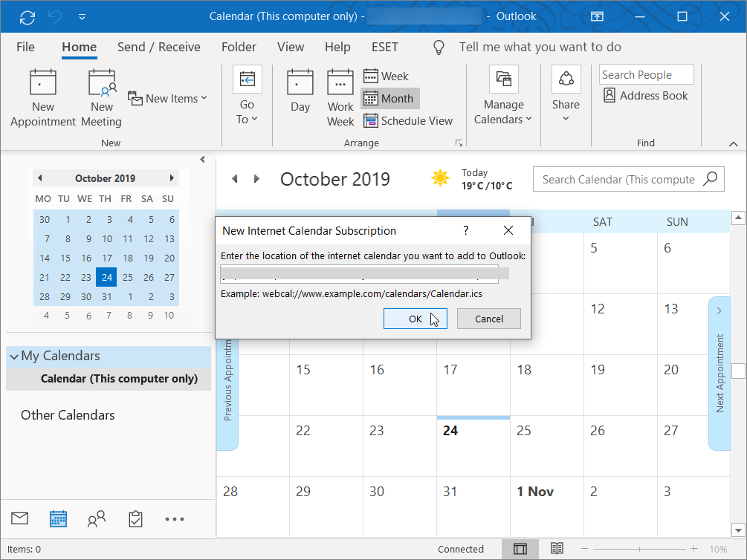
Task: Expand the New Items dropdown
Action: pos(169,98)
